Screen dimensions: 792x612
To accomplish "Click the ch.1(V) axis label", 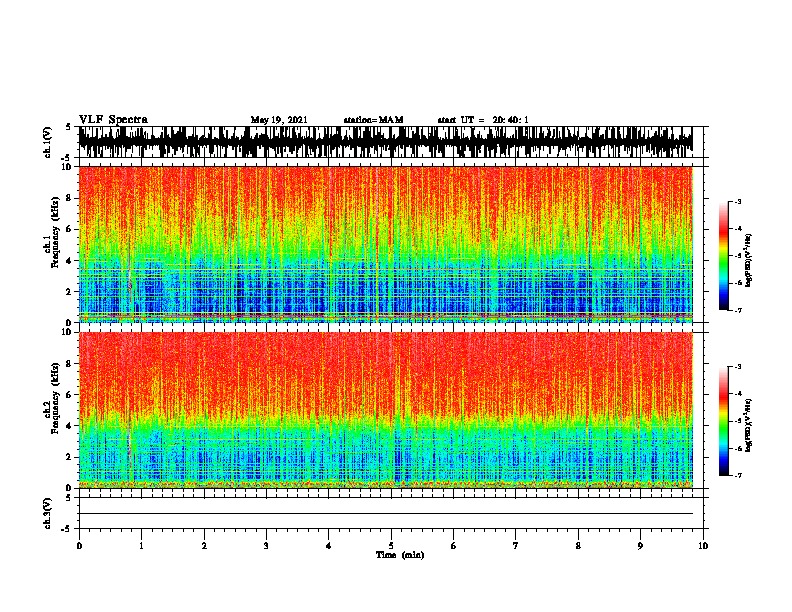I will coord(48,142).
